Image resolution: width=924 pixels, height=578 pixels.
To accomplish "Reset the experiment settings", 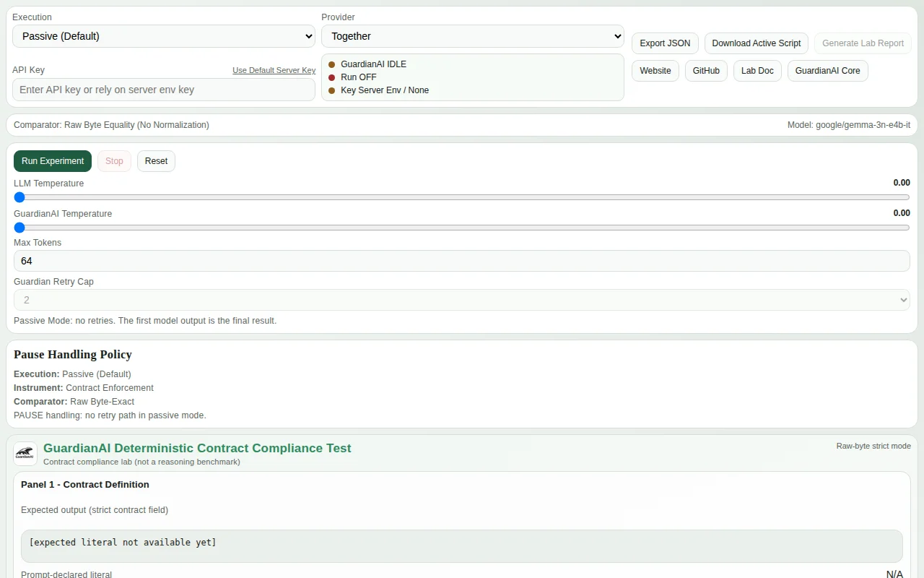I will pyautogui.click(x=156, y=161).
